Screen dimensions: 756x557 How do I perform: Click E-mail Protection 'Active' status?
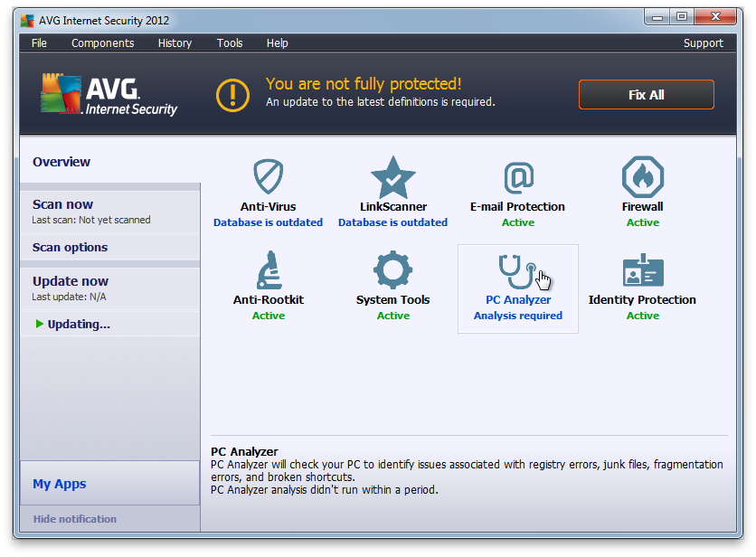518,222
